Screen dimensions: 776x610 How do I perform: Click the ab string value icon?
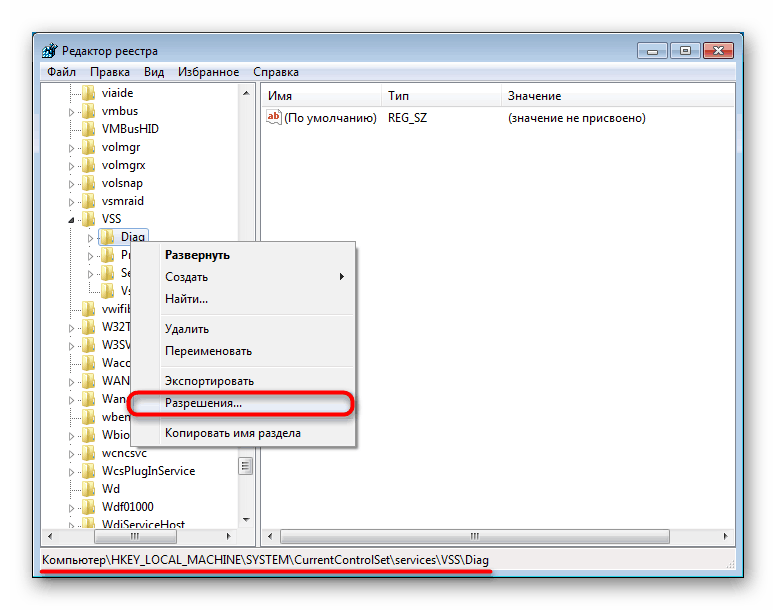point(274,118)
